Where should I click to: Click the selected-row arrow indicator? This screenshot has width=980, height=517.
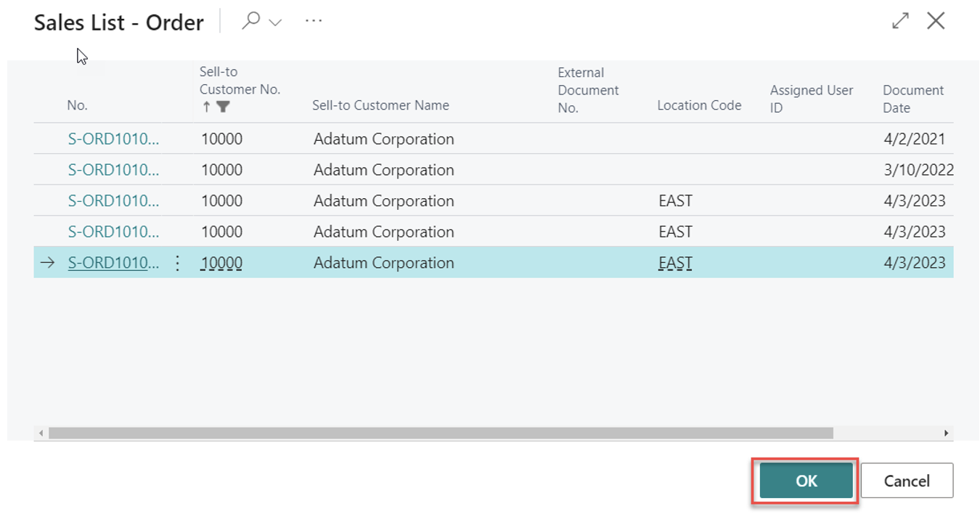(46, 263)
